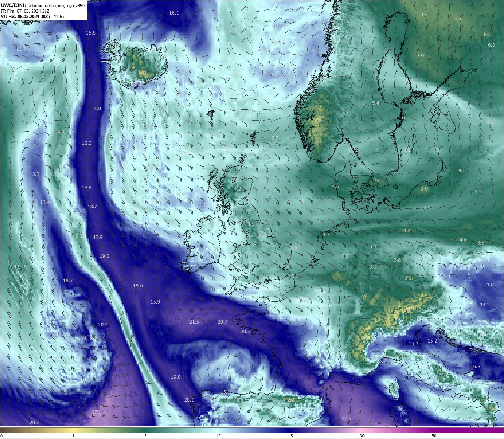Click the 18.9 value label
504x439 pixels.
pos(98,237)
